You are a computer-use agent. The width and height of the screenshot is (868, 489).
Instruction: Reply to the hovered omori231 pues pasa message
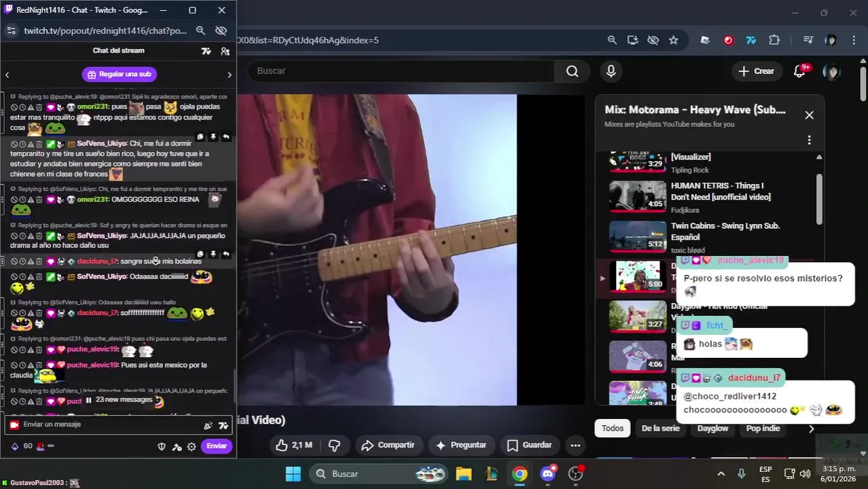tap(225, 137)
